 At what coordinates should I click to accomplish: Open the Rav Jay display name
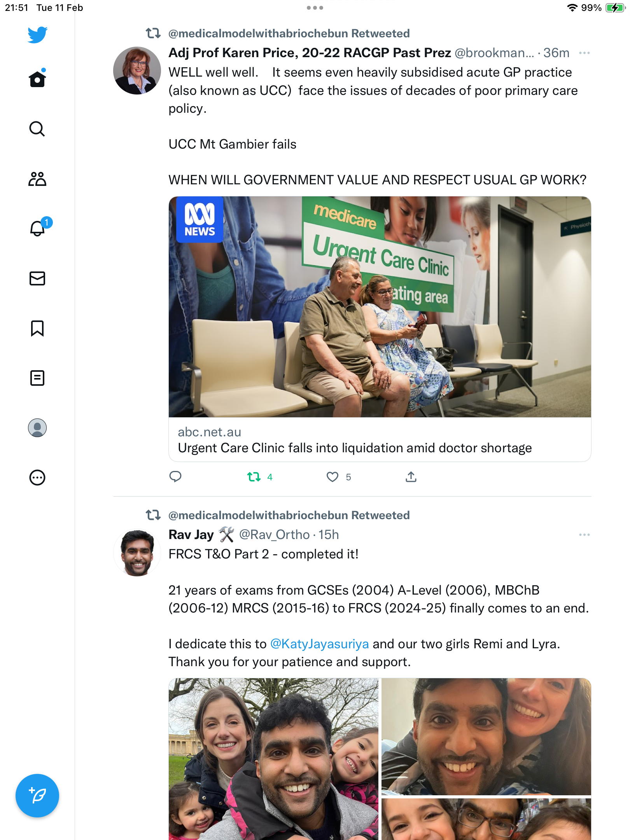coord(191,535)
